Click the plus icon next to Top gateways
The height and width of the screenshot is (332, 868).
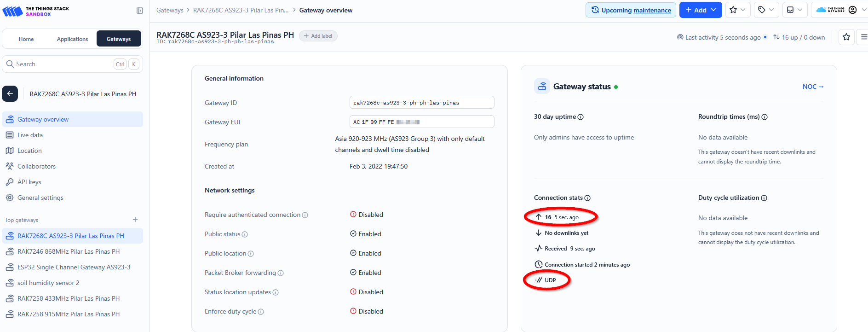135,220
